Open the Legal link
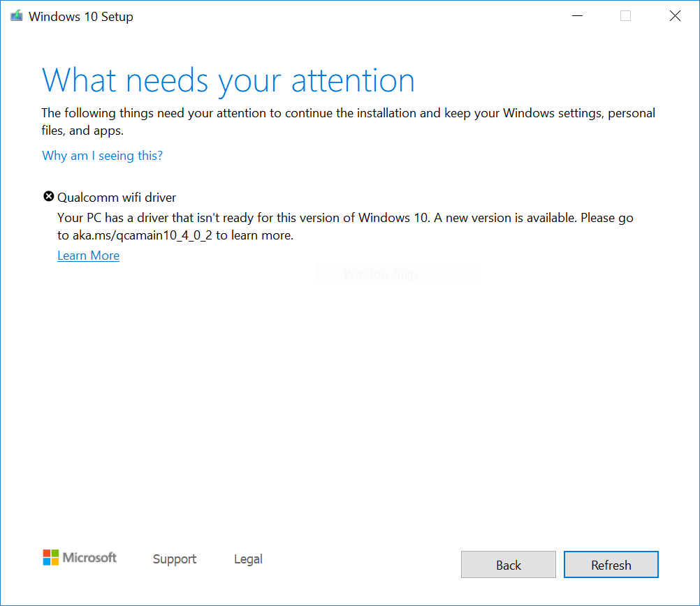This screenshot has width=700, height=606. [248, 559]
